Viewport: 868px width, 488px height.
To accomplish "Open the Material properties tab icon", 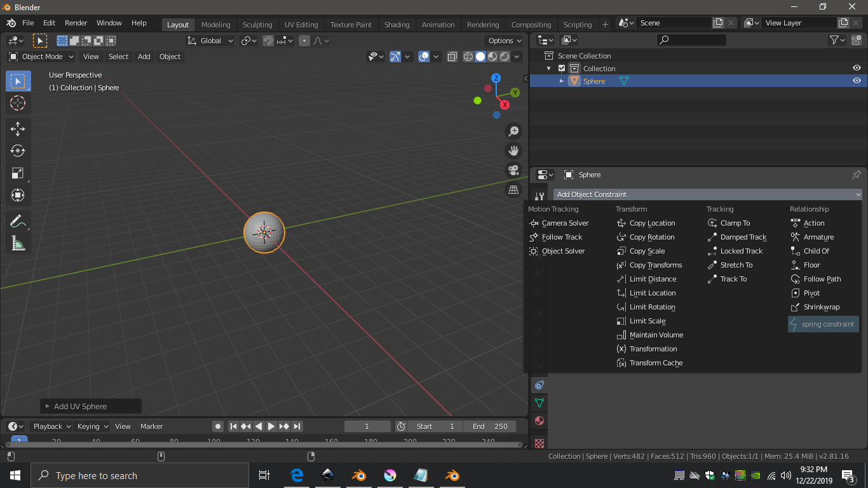I will point(539,421).
